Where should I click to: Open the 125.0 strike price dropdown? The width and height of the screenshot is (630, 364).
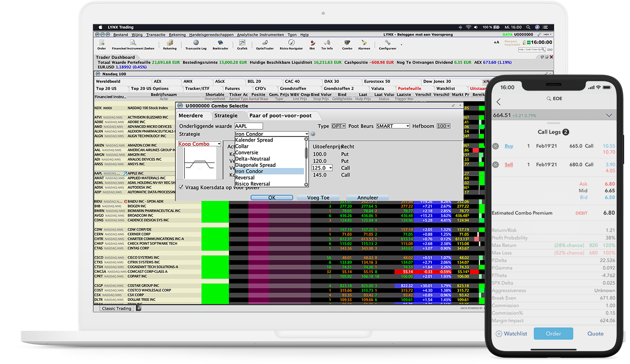pyautogui.click(x=322, y=168)
